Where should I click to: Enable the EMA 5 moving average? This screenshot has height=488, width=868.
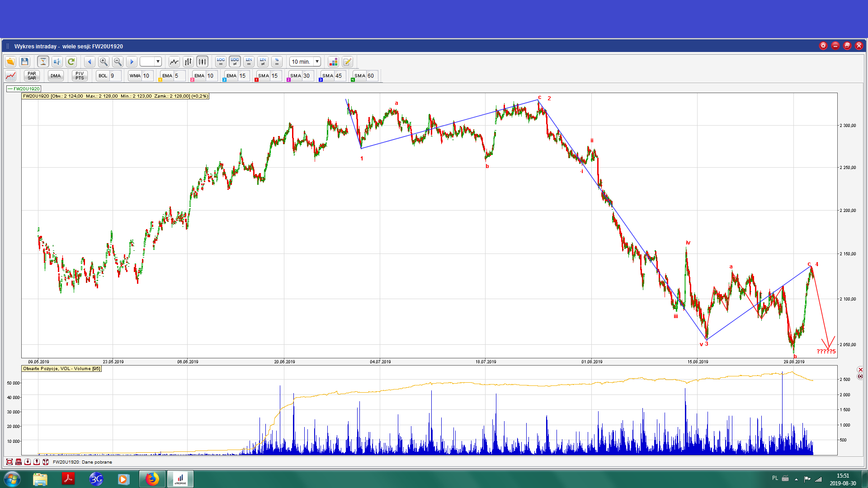[167, 76]
